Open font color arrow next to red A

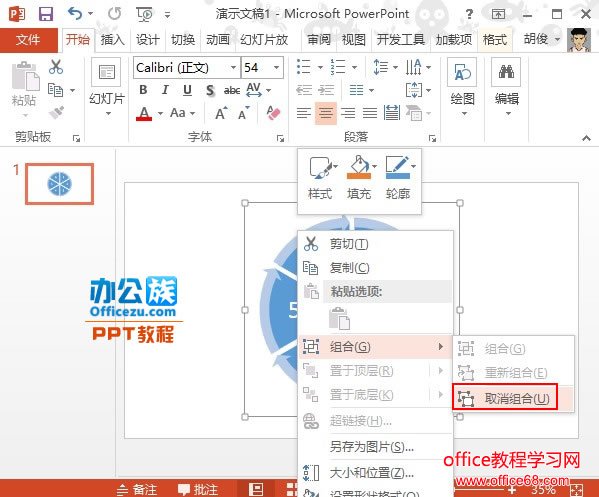160,113
